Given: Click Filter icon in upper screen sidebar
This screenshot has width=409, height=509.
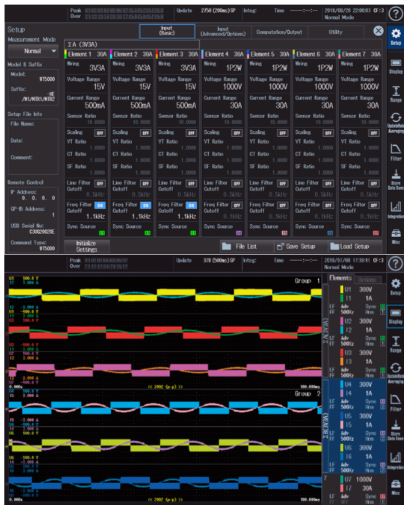Looking at the screenshot, I should (396, 152).
